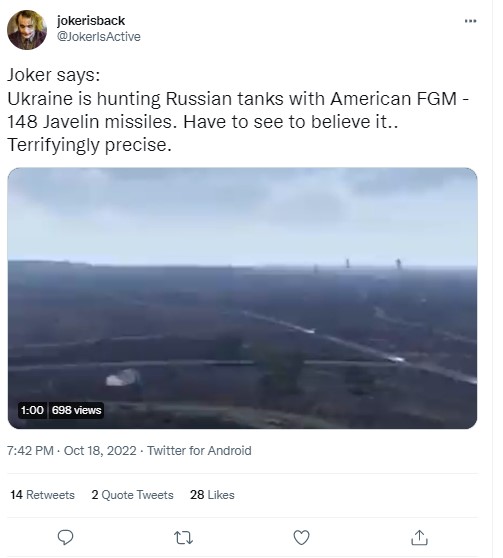
Task: Click the 'Terrifyingly precise.' text line
Action: pos(89,145)
